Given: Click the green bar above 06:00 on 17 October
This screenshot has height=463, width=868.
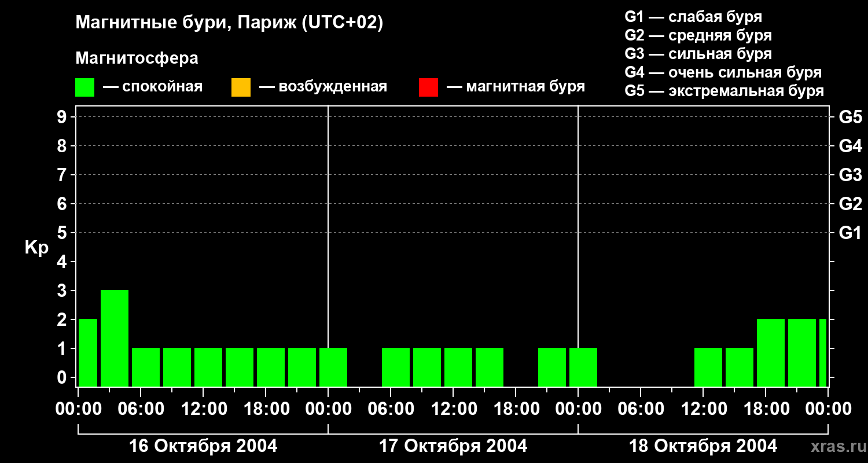Looking at the screenshot, I should 396,367.
